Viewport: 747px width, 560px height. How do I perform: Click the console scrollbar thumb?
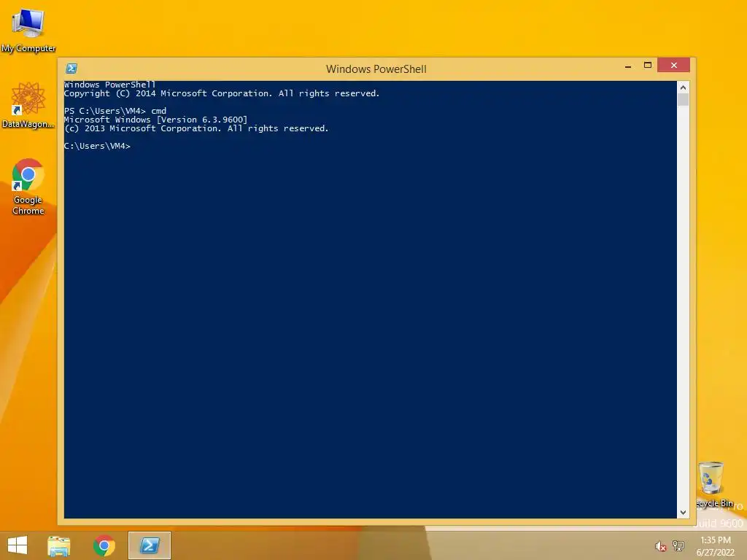683,99
